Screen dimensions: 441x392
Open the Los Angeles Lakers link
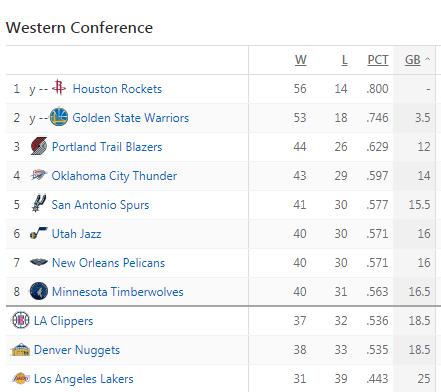pos(84,379)
